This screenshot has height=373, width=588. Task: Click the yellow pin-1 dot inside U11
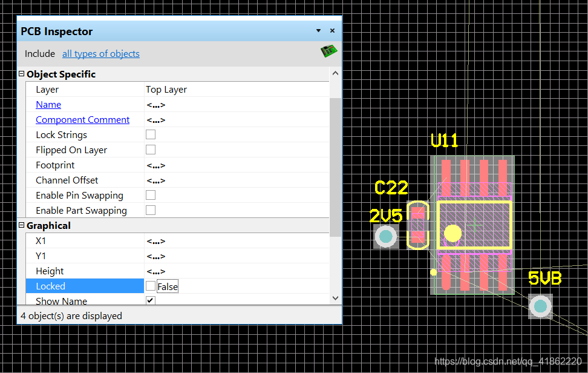click(x=452, y=233)
